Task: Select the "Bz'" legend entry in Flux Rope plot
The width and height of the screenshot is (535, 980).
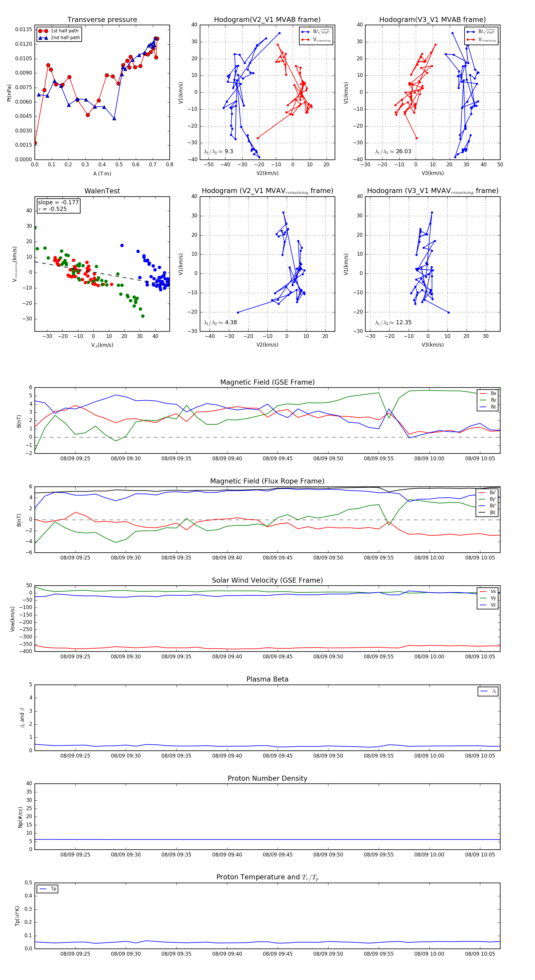Action: click(487, 506)
